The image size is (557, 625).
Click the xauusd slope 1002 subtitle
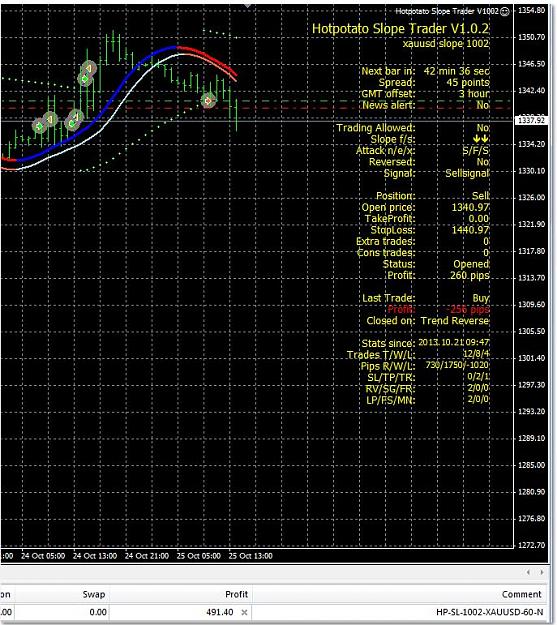(446, 43)
